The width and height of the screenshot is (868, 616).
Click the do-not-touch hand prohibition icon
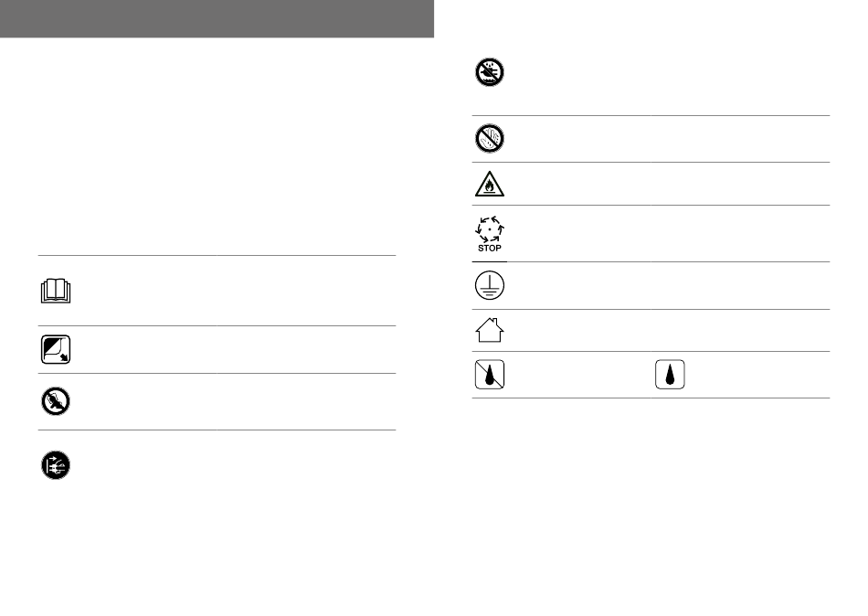coord(56,401)
